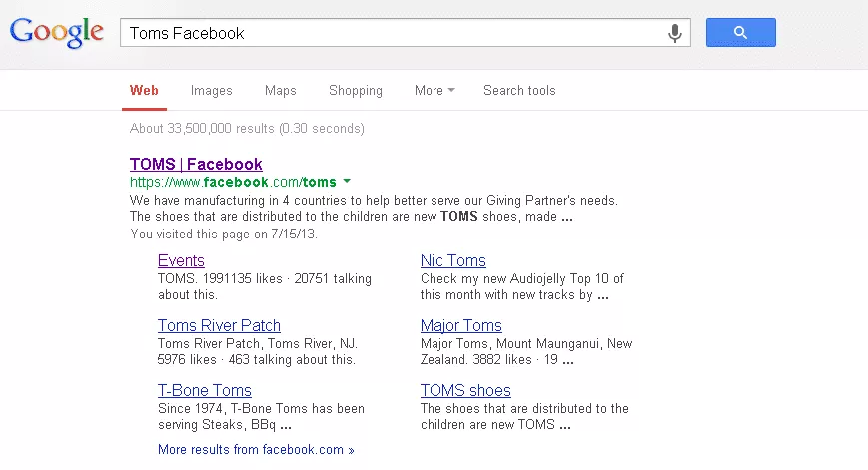
Task: Click More results from facebook.com
Action: (x=256, y=449)
